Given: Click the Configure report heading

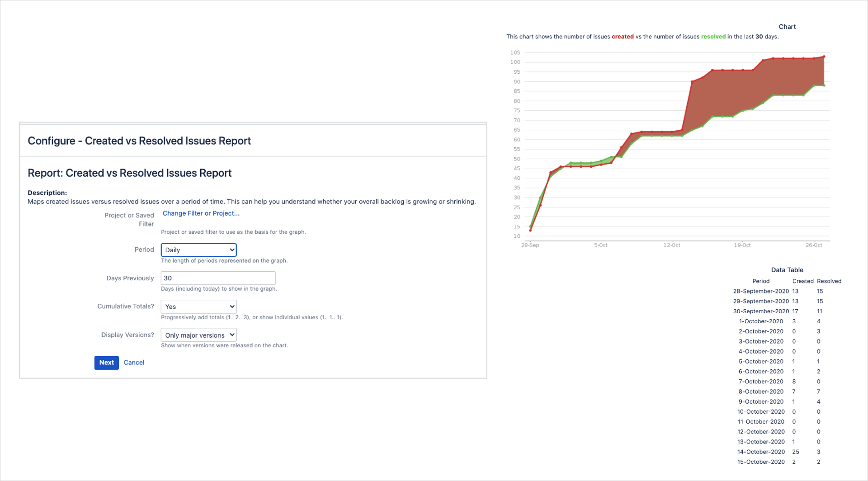Looking at the screenshot, I should pyautogui.click(x=139, y=141).
